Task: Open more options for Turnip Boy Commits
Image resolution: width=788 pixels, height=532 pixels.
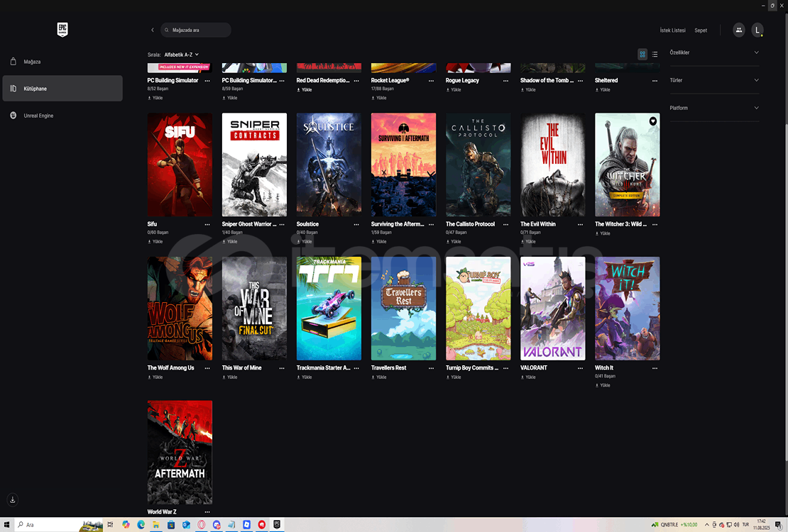Action: (x=505, y=368)
